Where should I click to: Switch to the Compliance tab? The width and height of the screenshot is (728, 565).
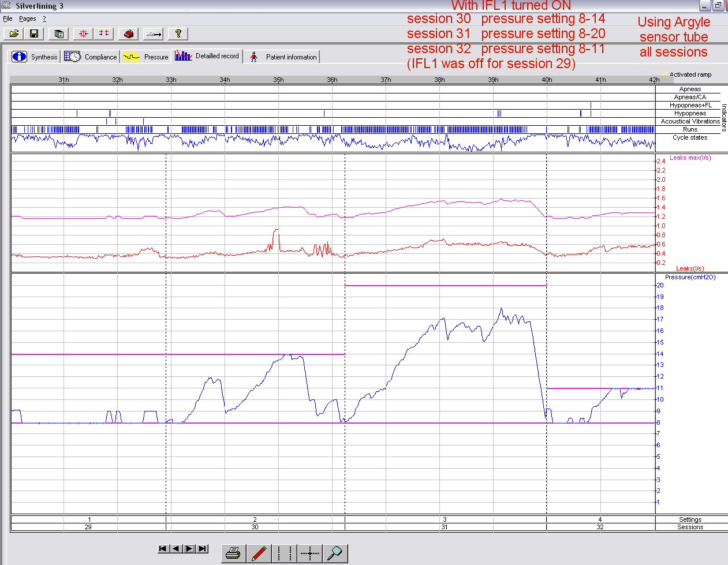click(91, 57)
